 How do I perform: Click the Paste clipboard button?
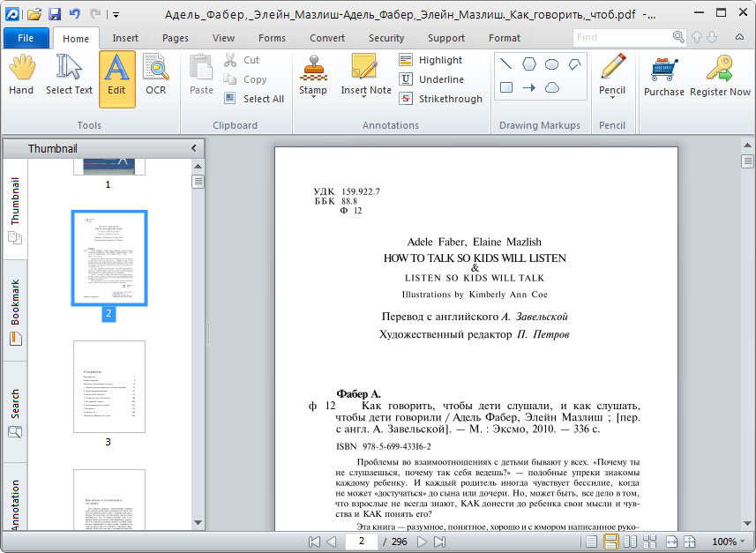201,76
